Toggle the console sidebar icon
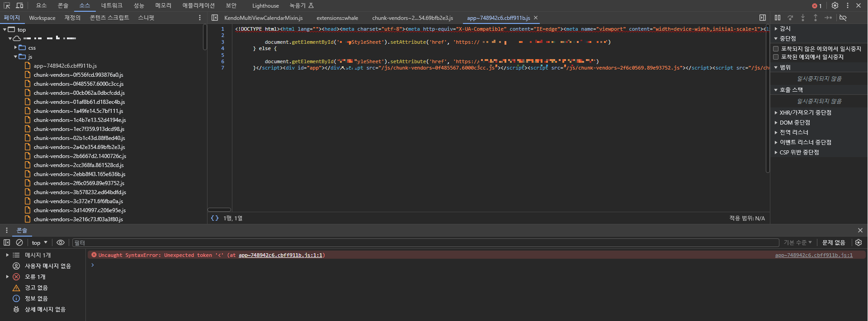Viewport: 868px width, 321px height. point(7,242)
